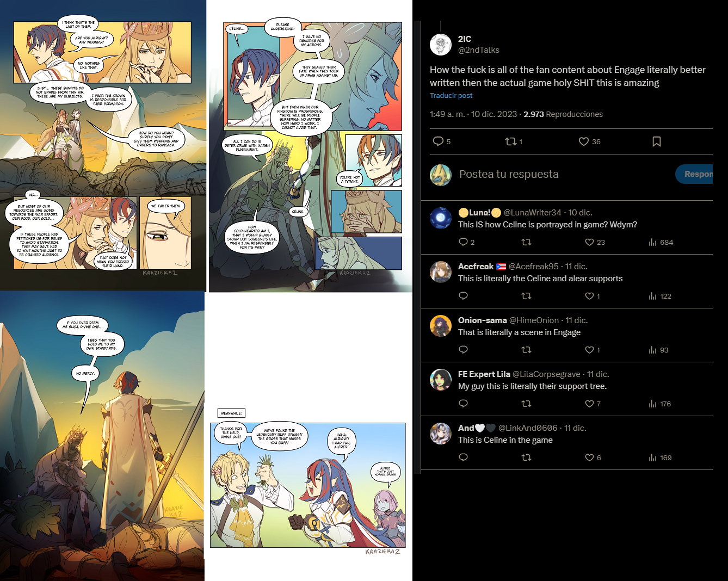Open replies on Luna's comment
The width and height of the screenshot is (728, 581).
point(463,242)
